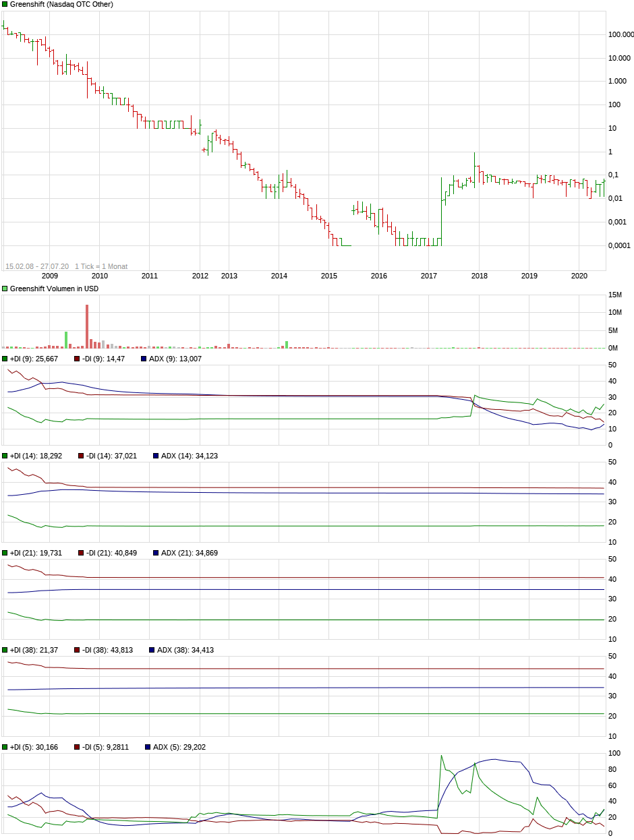Click the blue ADX (38) legend swatch
This screenshot has width=634, height=840.
pyautogui.click(x=152, y=650)
